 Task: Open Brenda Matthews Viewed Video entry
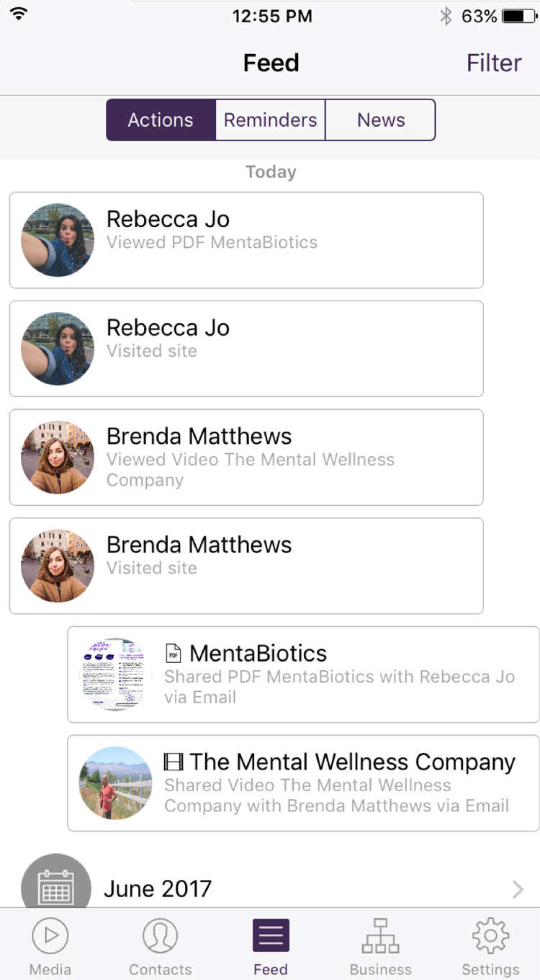click(288, 458)
